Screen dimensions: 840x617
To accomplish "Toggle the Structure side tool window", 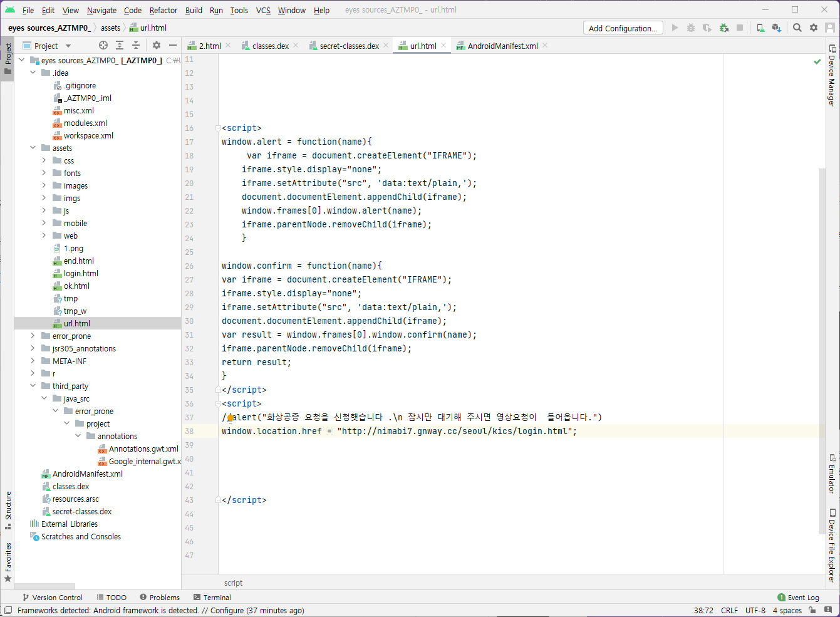I will click(8, 510).
